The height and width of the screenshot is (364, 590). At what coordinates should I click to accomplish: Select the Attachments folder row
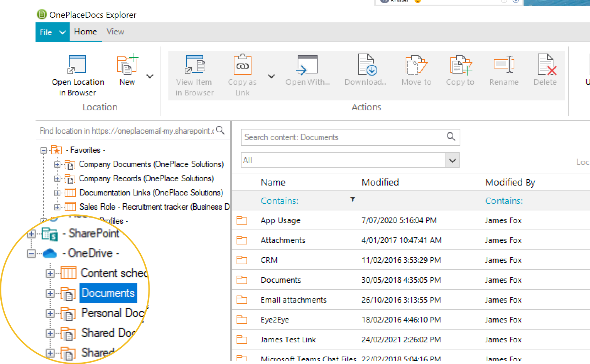pyautogui.click(x=411, y=240)
